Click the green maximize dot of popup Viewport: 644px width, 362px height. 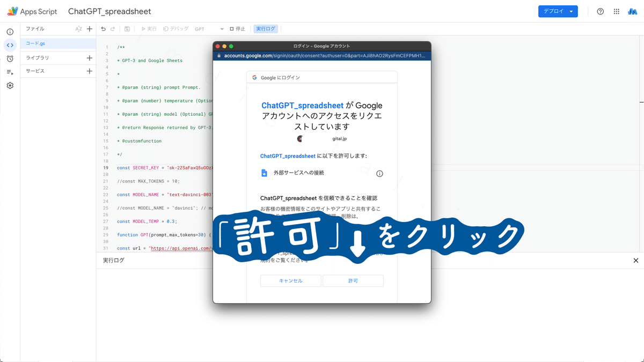pos(231,46)
